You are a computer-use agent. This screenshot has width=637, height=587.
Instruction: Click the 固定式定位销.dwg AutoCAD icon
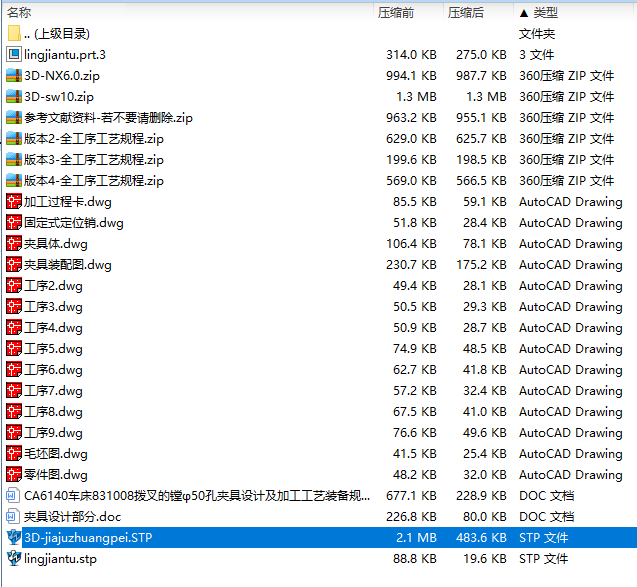[x=14, y=223]
